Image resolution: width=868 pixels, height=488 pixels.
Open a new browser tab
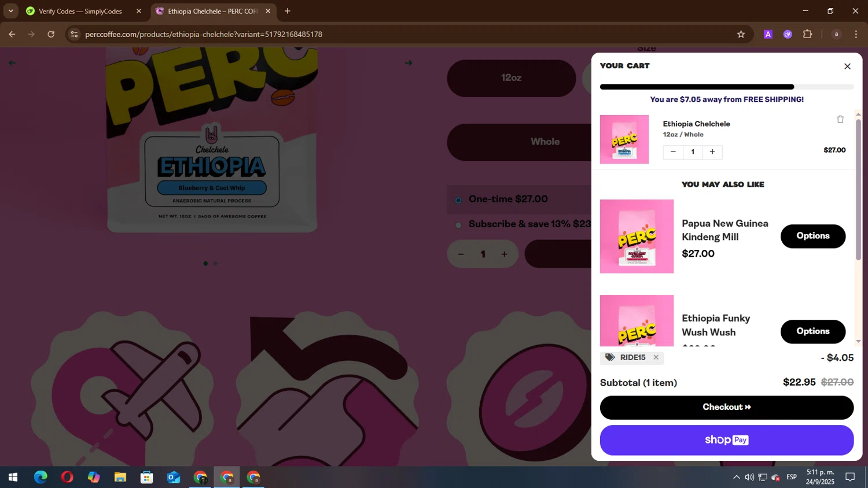(288, 11)
